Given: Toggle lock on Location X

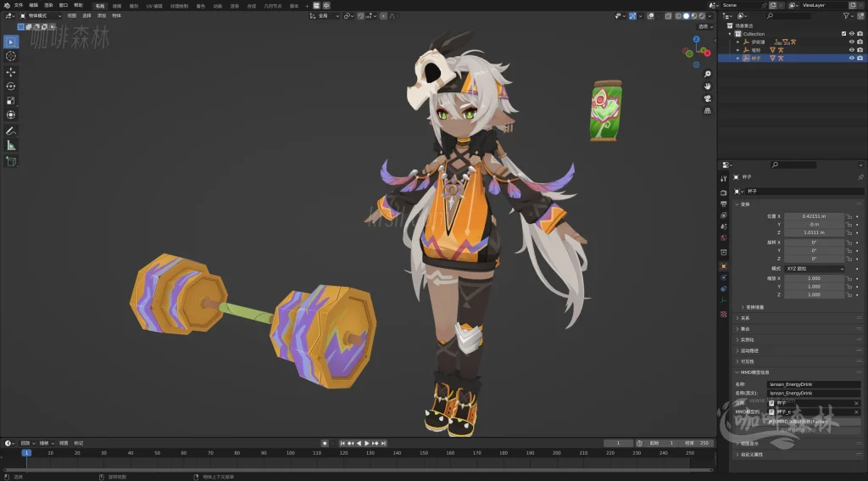Looking at the screenshot, I should [849, 216].
